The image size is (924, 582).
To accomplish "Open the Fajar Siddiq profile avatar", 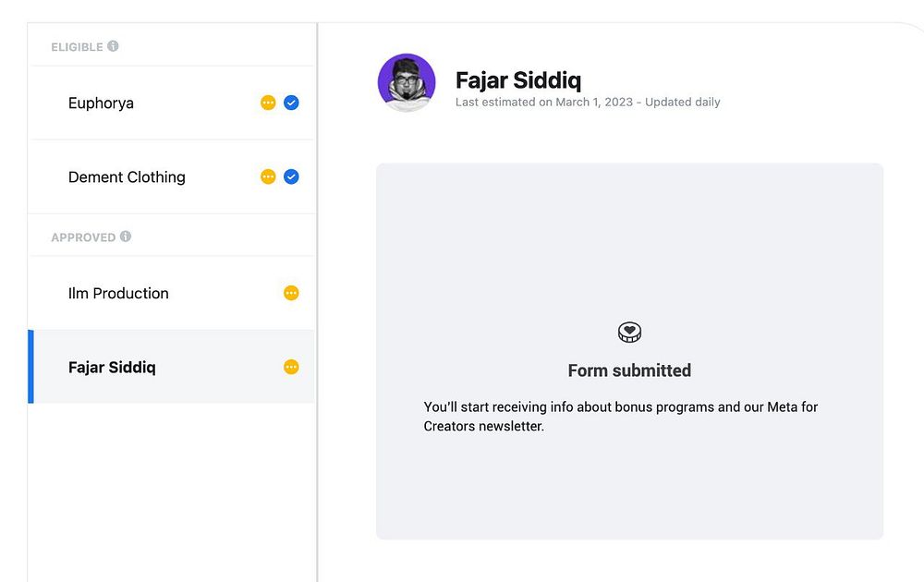I will (x=407, y=82).
